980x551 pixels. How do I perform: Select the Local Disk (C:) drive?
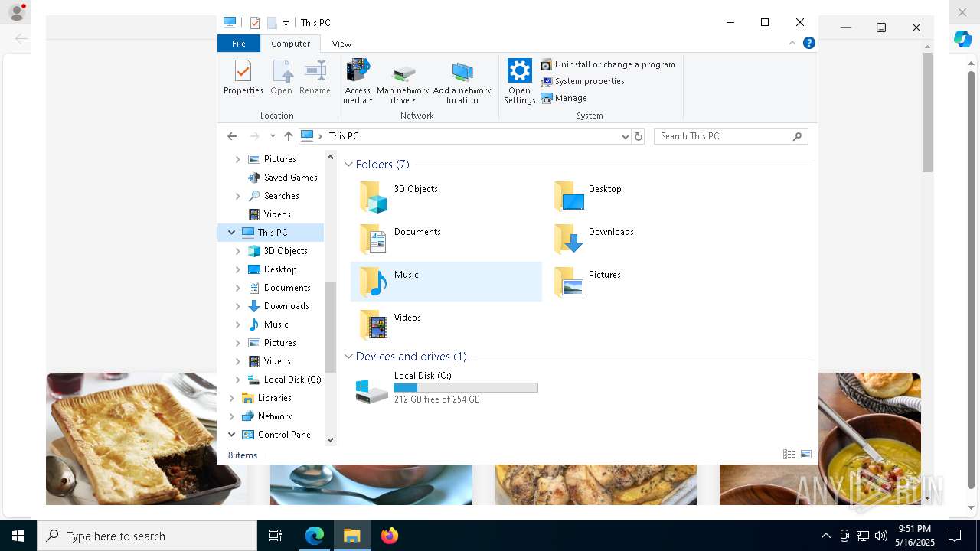pos(446,388)
